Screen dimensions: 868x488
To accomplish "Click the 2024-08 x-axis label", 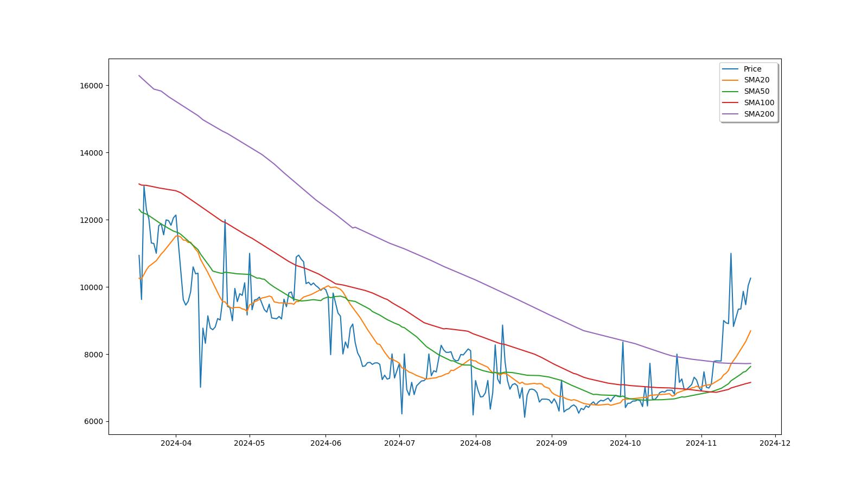I will click(475, 443).
